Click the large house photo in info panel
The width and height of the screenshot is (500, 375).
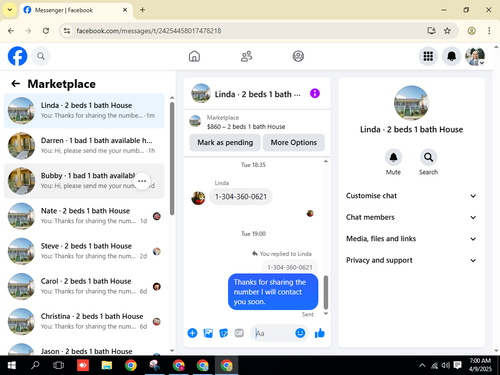coord(411,103)
